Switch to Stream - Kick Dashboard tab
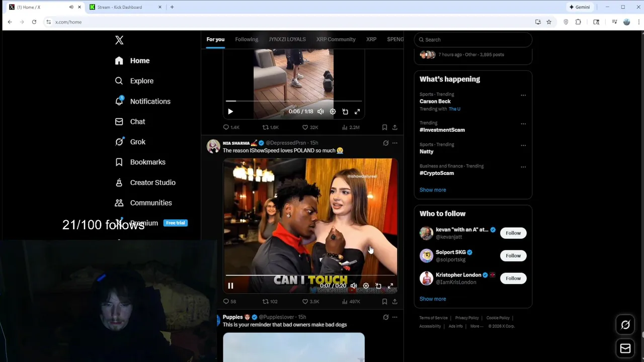 (126, 7)
